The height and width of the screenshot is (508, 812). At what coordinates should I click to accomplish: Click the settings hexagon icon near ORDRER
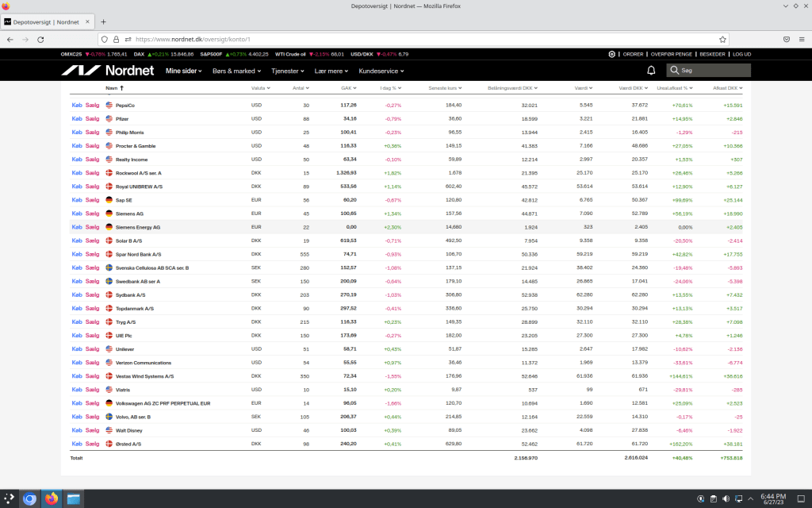point(612,54)
